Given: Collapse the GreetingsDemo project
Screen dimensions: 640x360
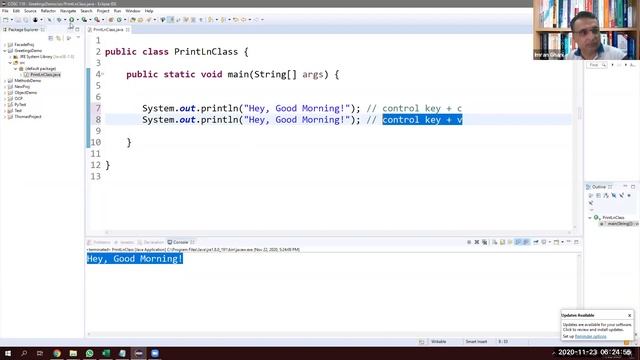Looking at the screenshot, I should (5, 51).
